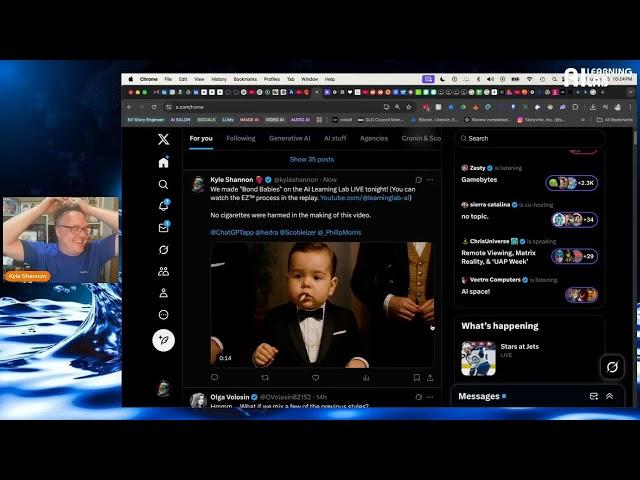Open Olga Volosin's profile name
Viewport: 640px width, 480px height.
coord(229,397)
